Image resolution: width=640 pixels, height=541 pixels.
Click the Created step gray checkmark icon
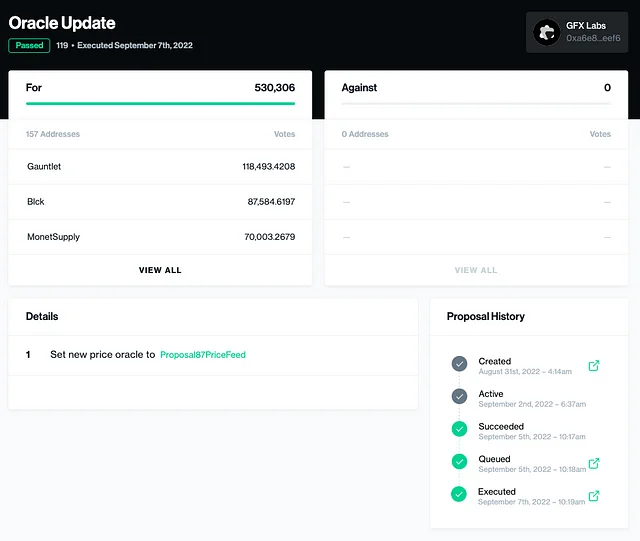pos(459,364)
